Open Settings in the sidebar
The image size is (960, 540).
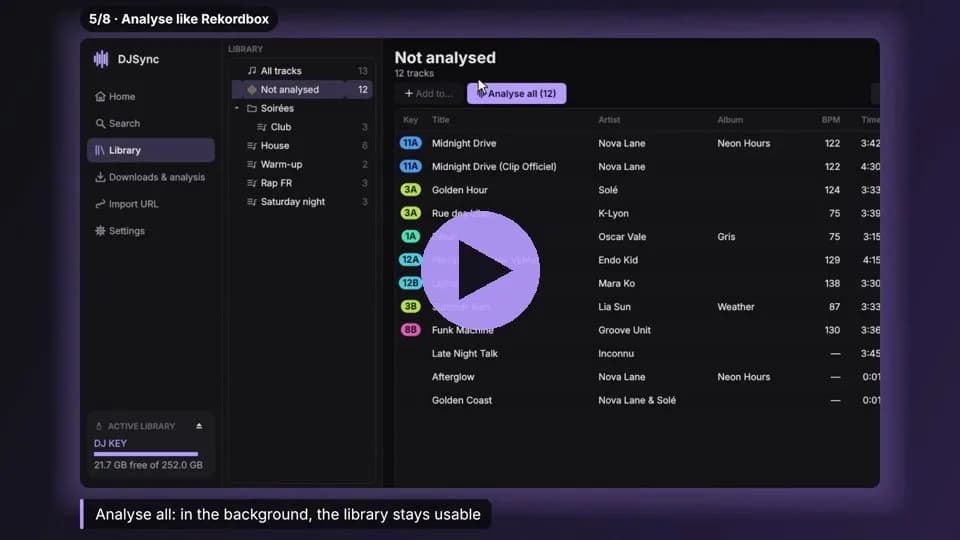pyautogui.click(x=151, y=231)
